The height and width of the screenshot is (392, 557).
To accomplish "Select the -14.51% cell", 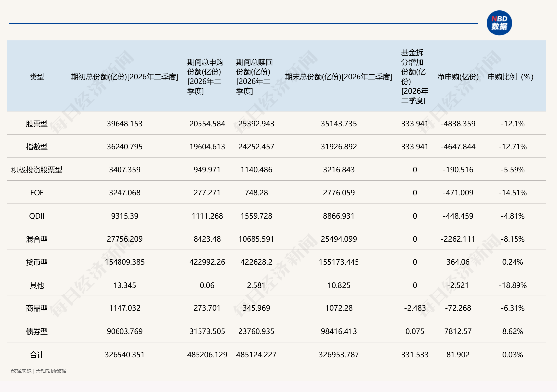I will click(x=513, y=193).
